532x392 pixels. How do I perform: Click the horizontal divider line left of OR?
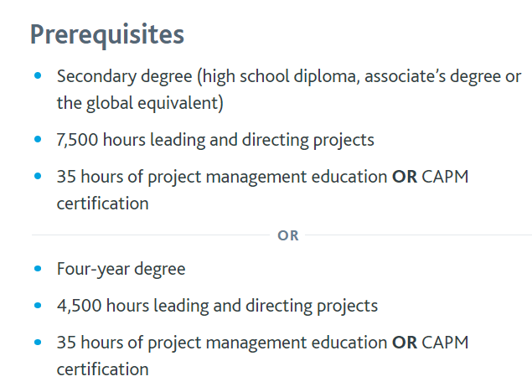click(151, 235)
